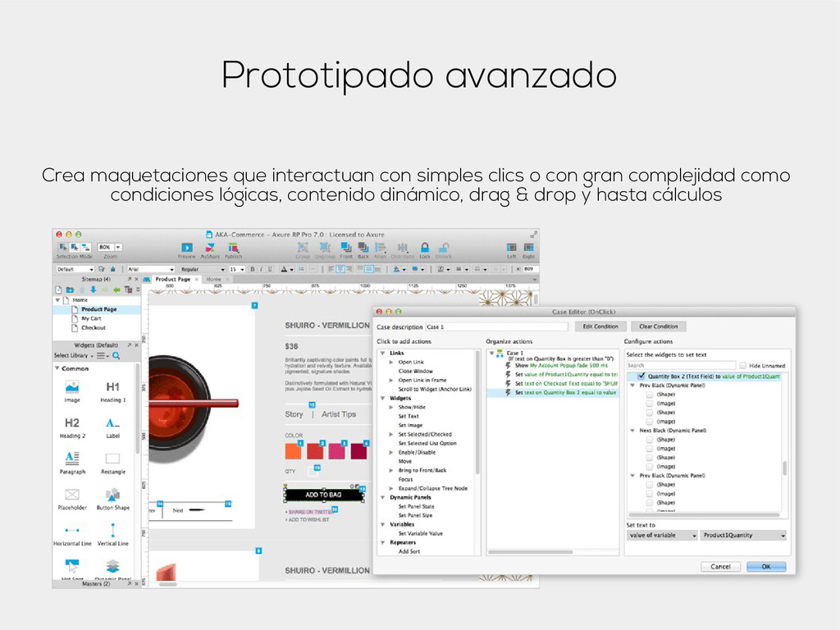
Task: Move page down with blue arrow
Action: point(94,290)
